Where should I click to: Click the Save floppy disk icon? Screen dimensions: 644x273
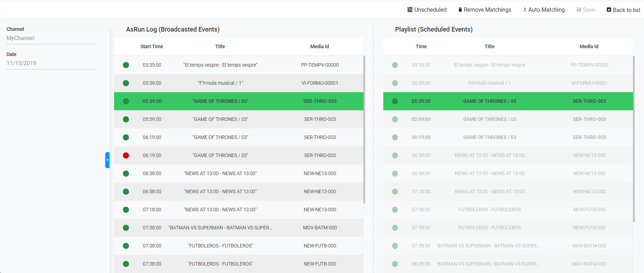click(x=579, y=10)
